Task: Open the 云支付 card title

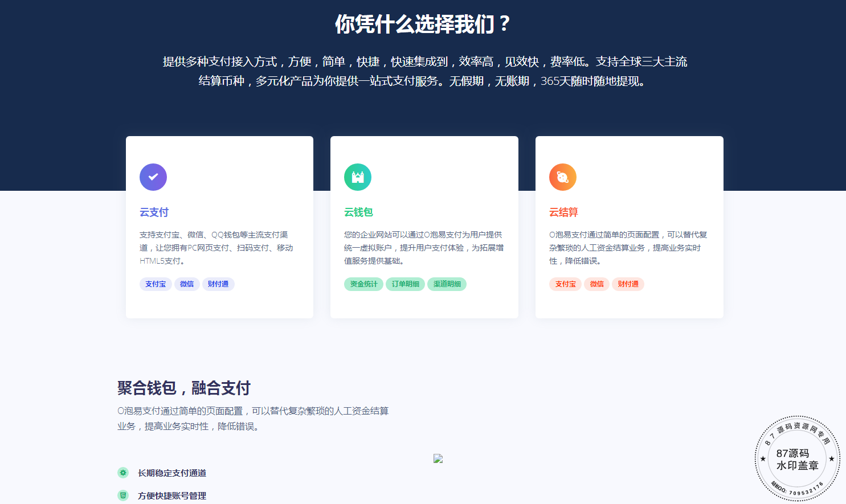Action: point(154,212)
